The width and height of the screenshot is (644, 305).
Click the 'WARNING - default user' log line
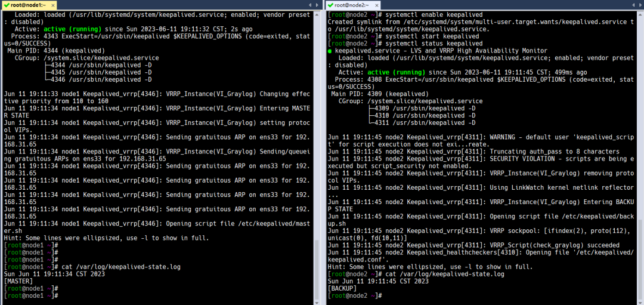pyautogui.click(x=481, y=141)
